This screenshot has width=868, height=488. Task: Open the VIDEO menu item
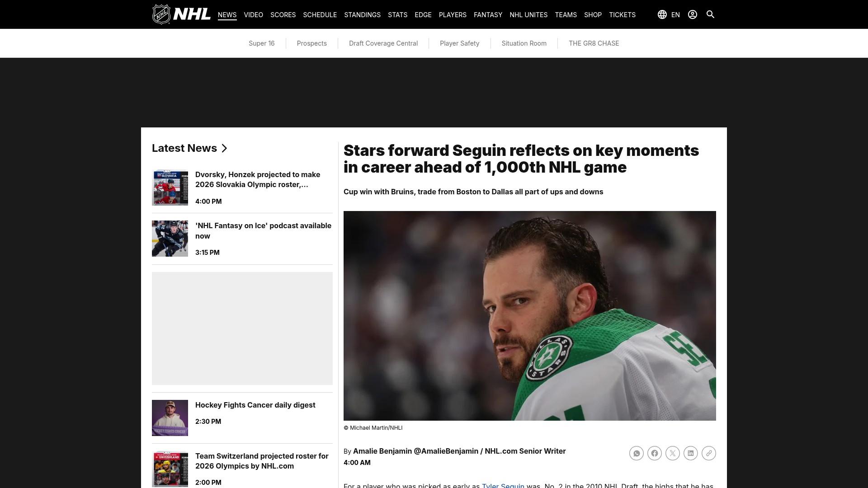[x=253, y=15]
